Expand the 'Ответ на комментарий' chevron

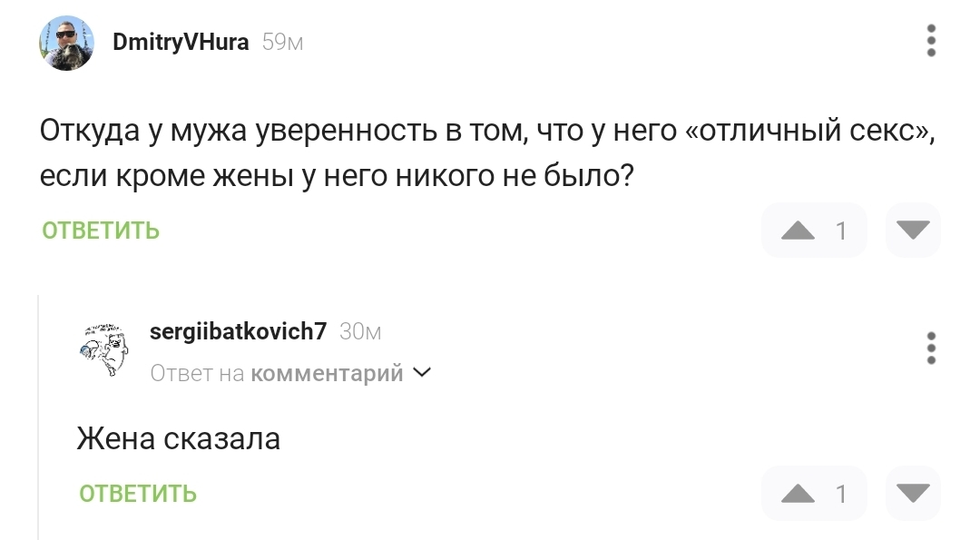coord(423,372)
